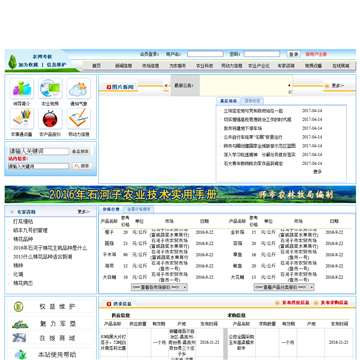
Task: Select the 价格行情 tab
Action: 111,209
